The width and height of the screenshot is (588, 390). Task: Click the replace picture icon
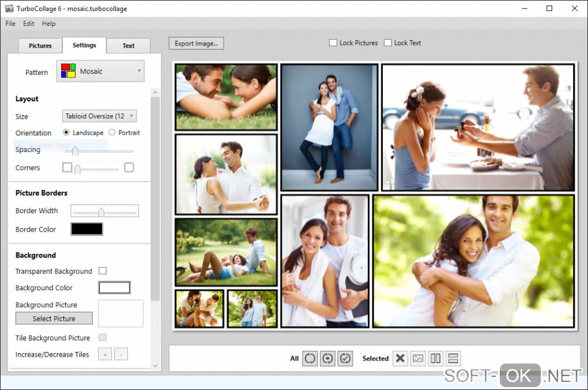click(418, 358)
